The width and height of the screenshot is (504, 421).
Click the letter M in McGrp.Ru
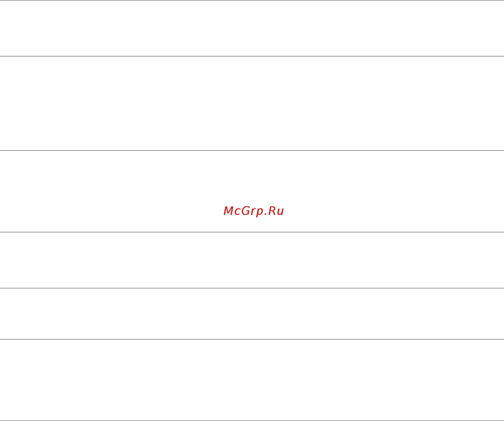tap(228, 211)
